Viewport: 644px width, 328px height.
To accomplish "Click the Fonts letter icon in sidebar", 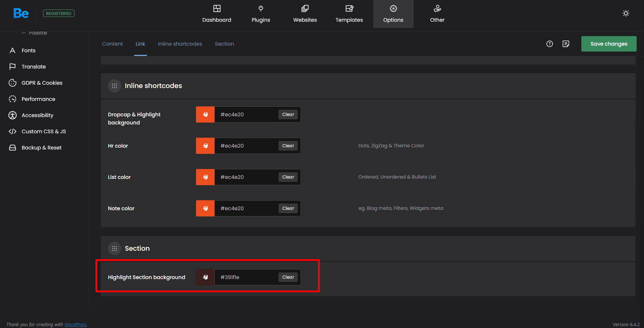I will coord(13,50).
